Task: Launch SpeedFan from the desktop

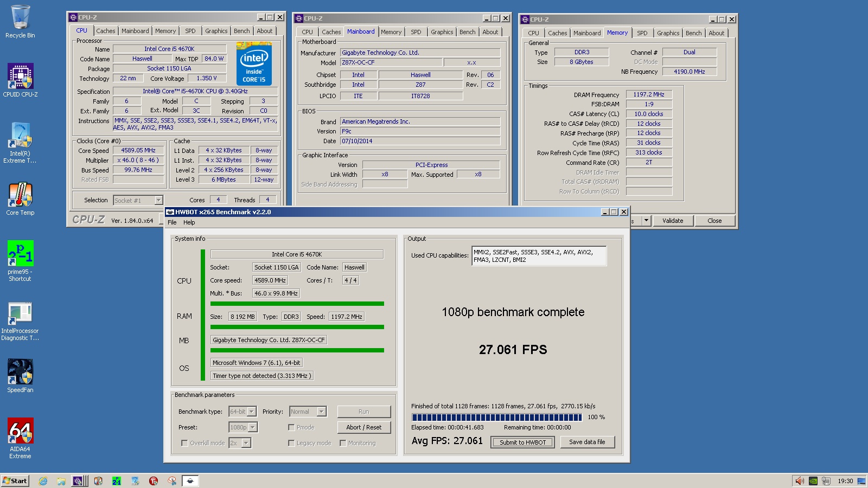Action: tap(20, 376)
